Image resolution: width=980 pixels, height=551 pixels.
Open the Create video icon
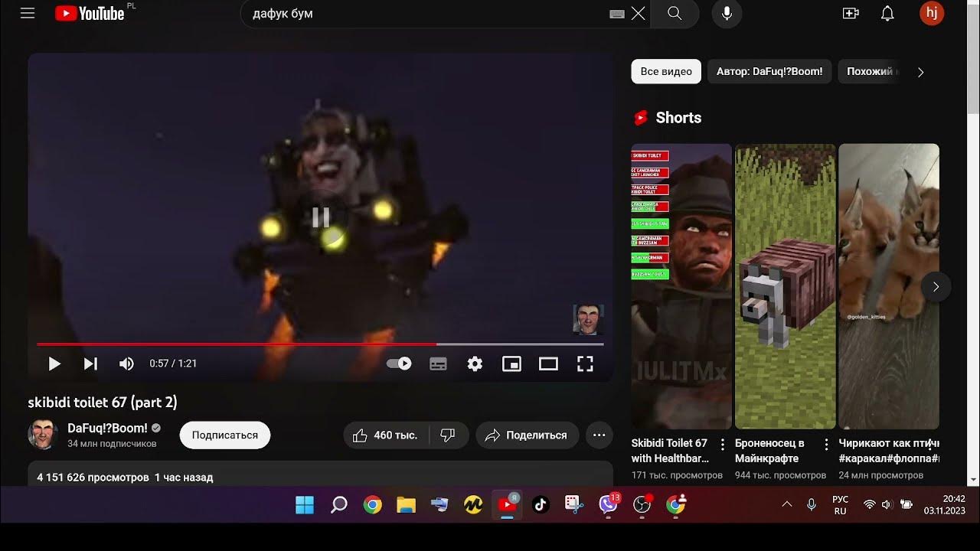tap(851, 13)
